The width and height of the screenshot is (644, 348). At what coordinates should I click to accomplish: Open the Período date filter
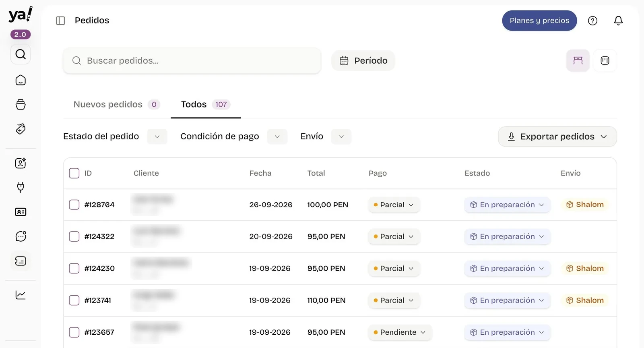363,60
